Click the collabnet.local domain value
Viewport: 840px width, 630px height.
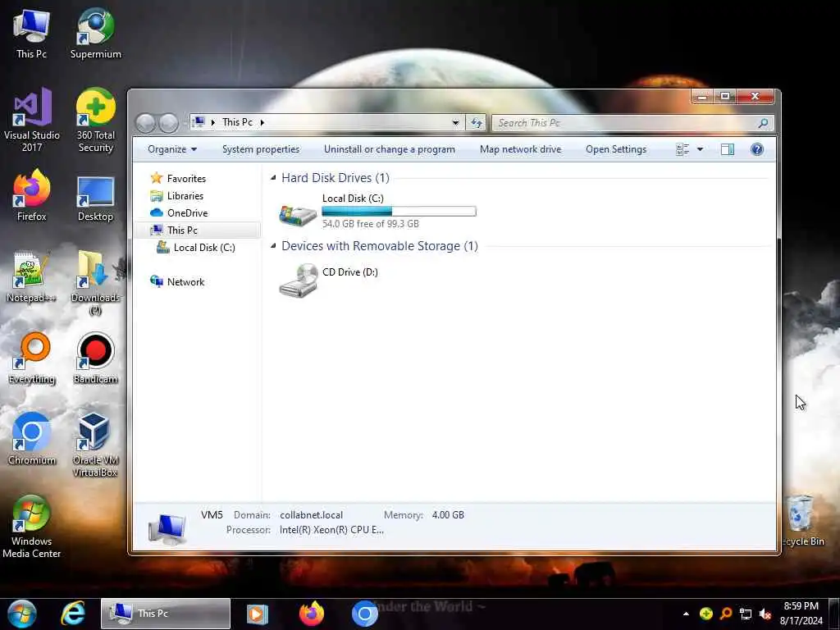(311, 515)
